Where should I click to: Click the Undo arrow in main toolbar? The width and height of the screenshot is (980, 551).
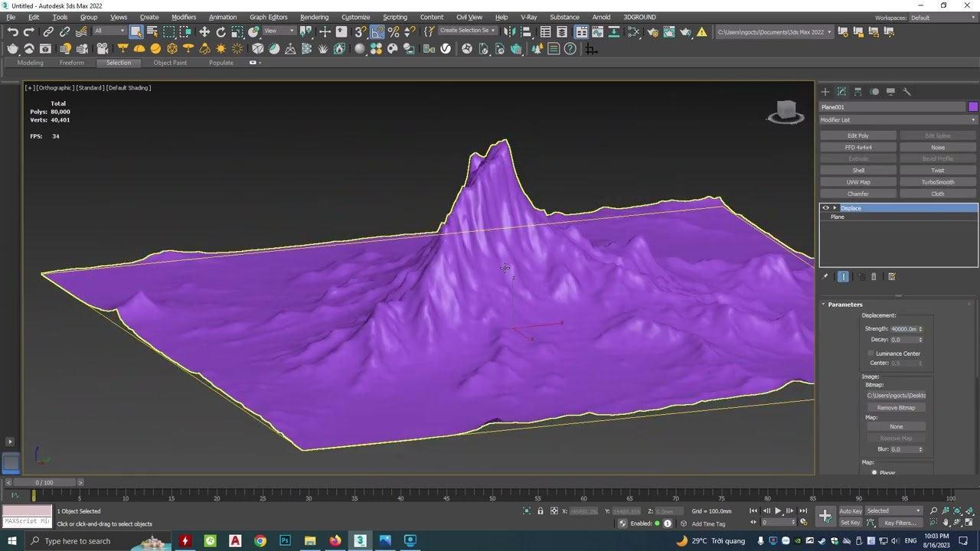tap(13, 31)
